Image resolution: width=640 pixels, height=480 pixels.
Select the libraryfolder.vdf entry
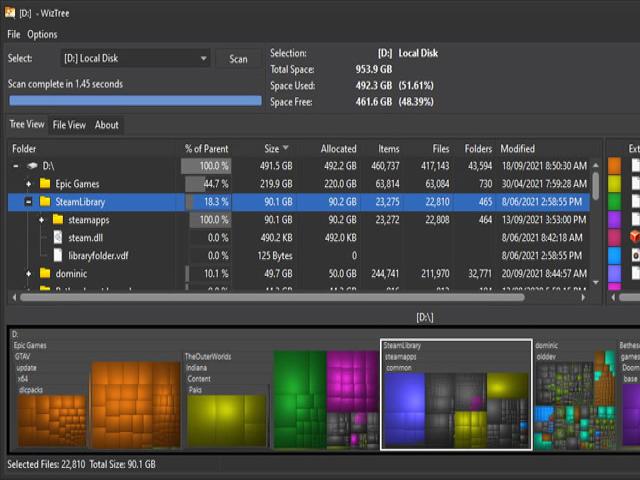98,256
